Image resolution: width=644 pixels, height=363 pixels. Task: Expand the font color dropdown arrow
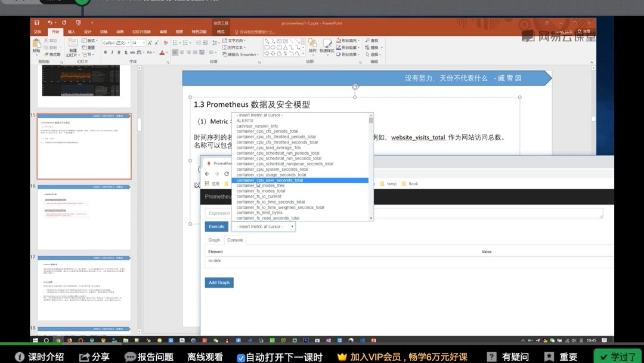(168, 53)
